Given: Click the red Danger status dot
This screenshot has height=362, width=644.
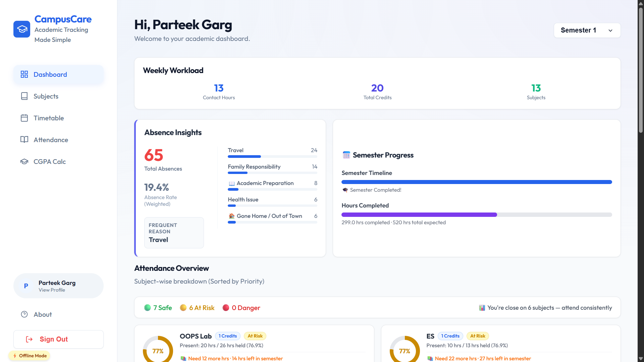Looking at the screenshot, I should [226, 308].
